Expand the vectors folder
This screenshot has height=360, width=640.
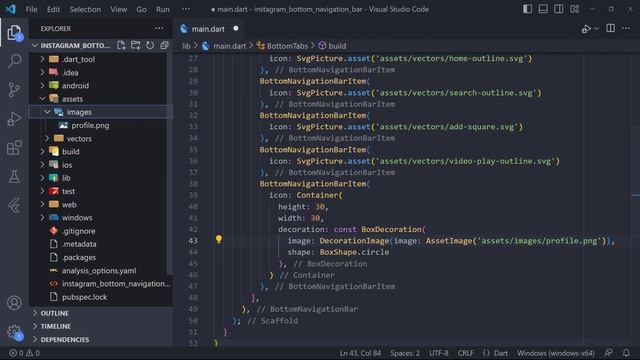click(47, 138)
